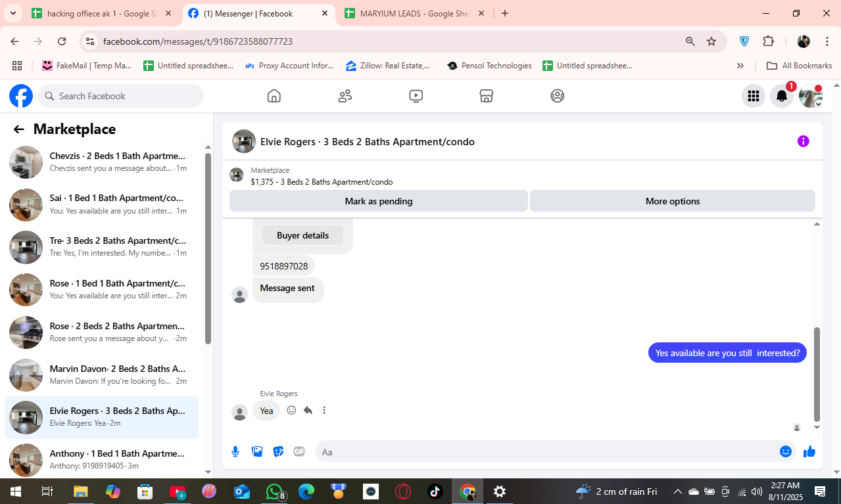Open Anthony 1 Bed 1 Bath conversation

pos(102,460)
